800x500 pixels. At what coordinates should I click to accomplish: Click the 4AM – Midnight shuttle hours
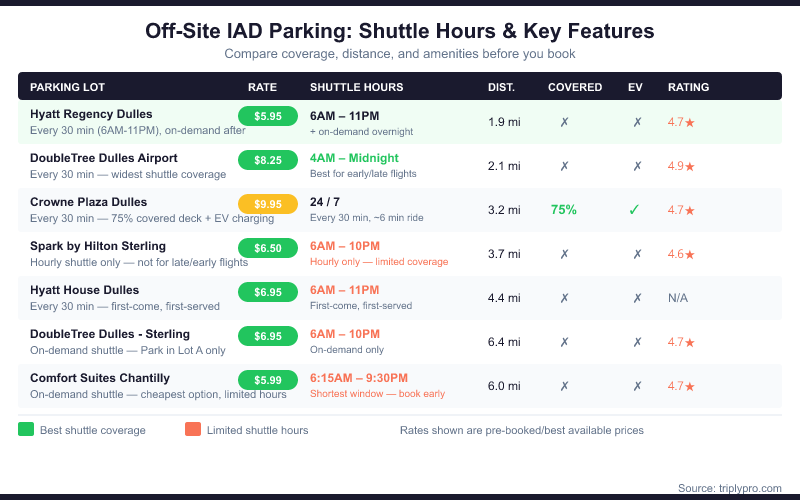coord(354,158)
